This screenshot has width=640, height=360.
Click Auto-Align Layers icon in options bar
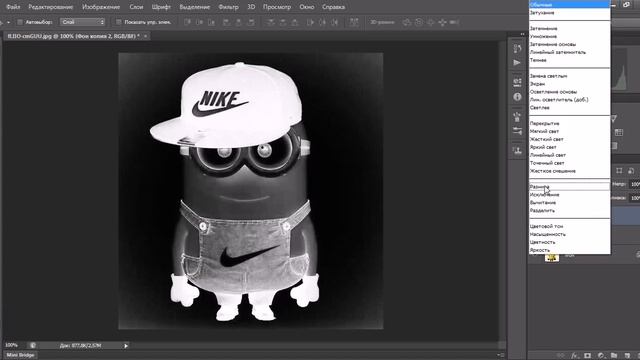click(x=354, y=22)
